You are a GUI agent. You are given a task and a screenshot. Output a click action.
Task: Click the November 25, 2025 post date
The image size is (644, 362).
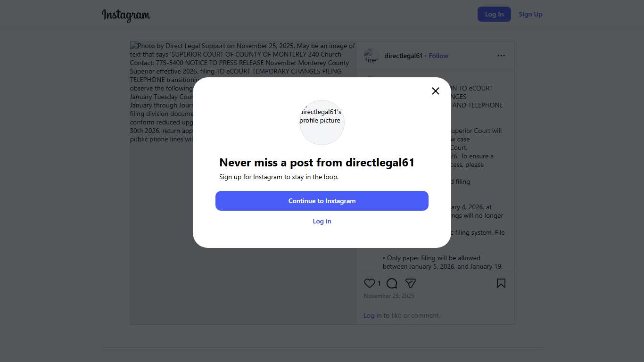point(389,296)
